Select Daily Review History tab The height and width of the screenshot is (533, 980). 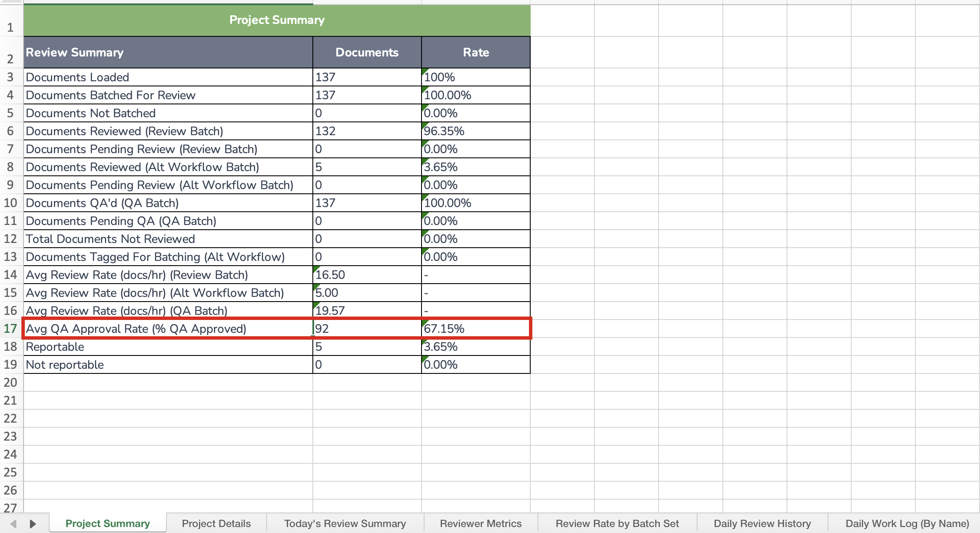tap(762, 523)
